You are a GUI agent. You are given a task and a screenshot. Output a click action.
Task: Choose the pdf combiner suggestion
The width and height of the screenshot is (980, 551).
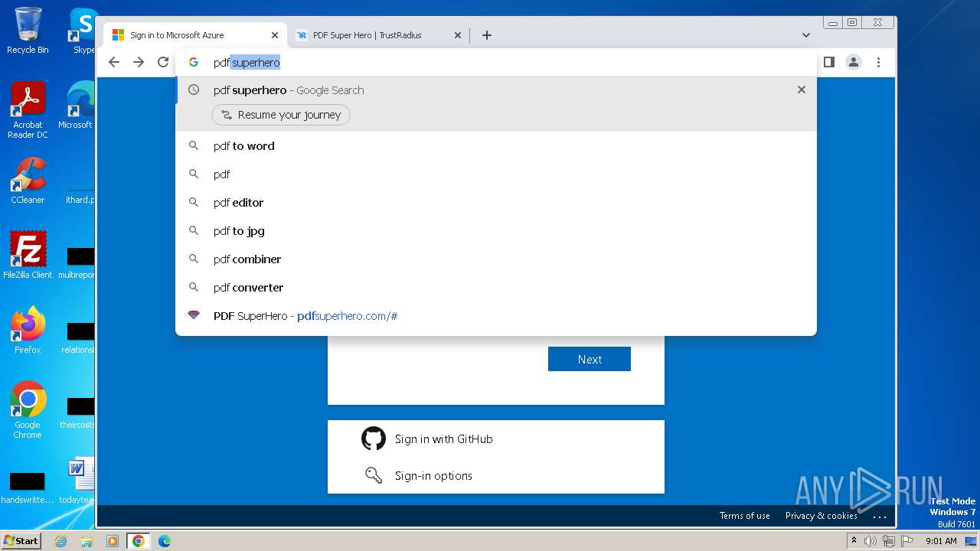coord(496,259)
